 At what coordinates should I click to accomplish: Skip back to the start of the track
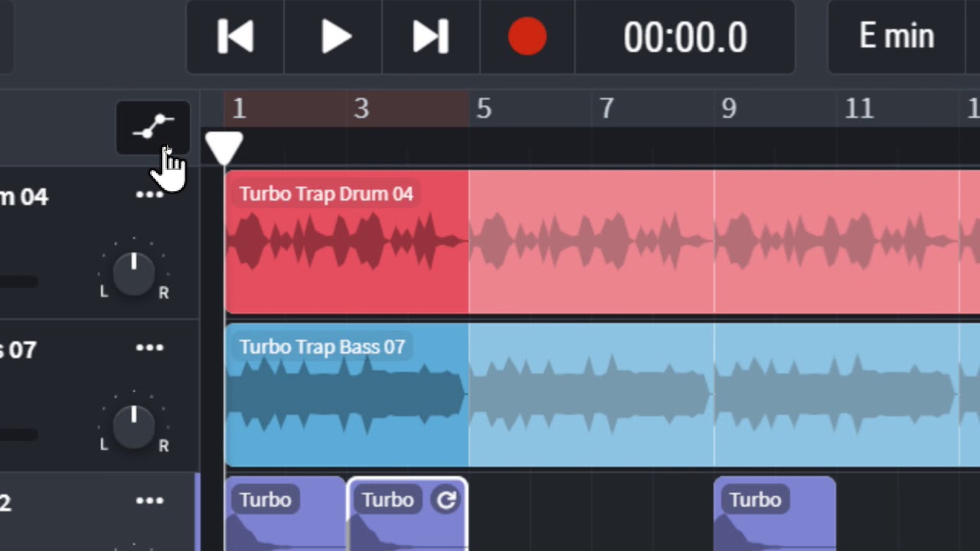pyautogui.click(x=235, y=37)
